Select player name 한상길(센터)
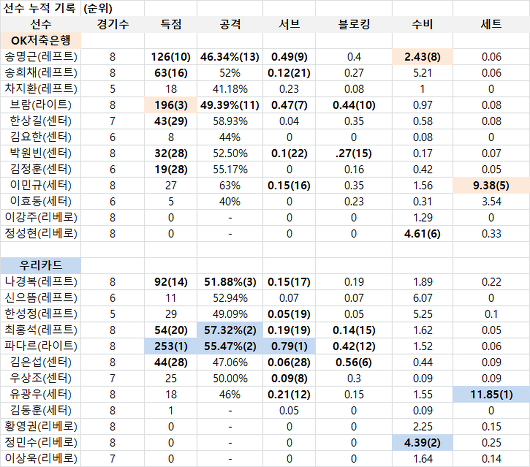 (41, 121)
